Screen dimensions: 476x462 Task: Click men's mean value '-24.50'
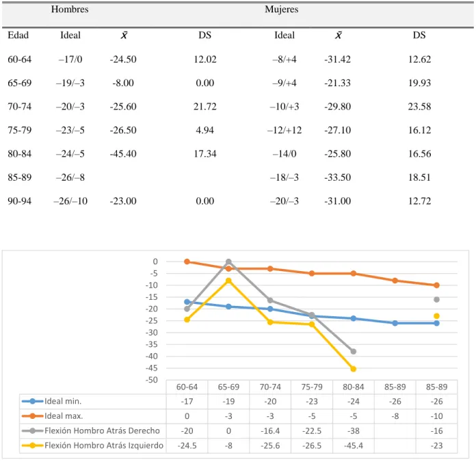(x=123, y=60)
